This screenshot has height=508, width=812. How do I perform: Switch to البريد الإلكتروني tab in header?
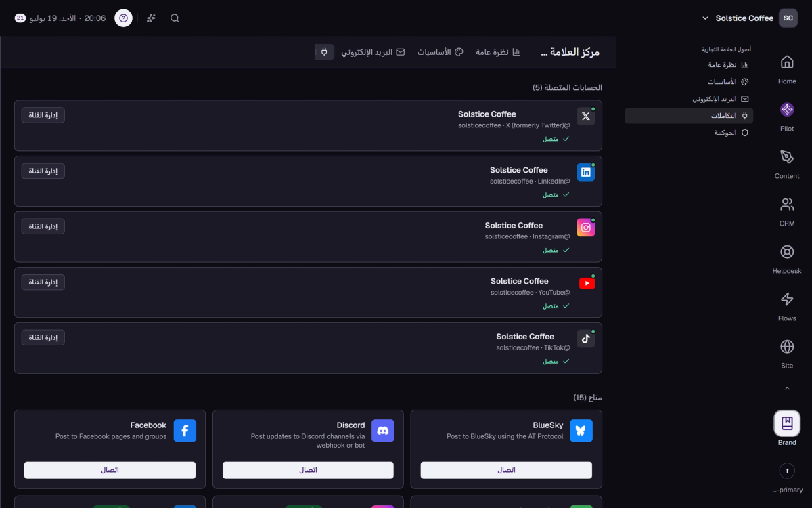[x=372, y=52]
